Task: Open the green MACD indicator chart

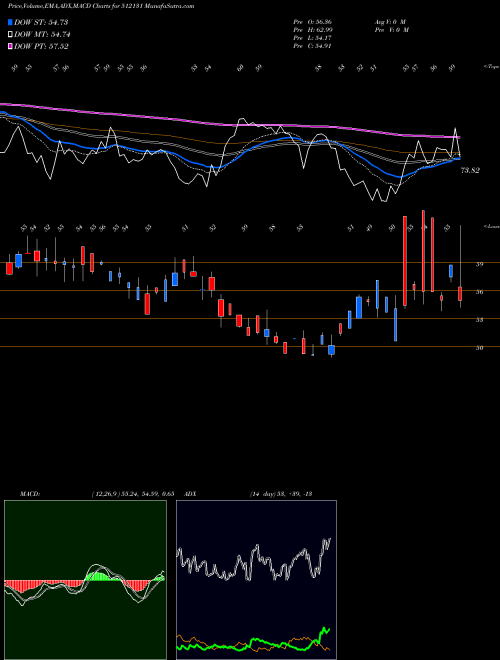Action: click(85, 580)
